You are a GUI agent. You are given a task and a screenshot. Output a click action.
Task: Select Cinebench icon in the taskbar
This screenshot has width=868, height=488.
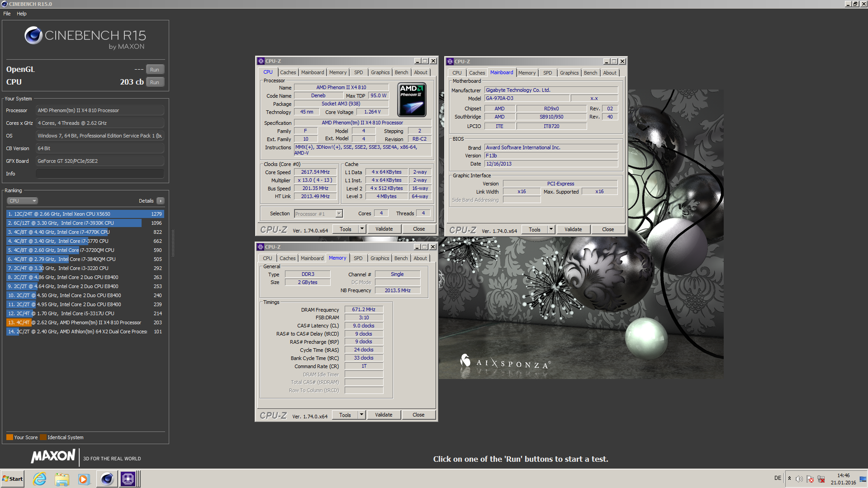click(x=107, y=479)
